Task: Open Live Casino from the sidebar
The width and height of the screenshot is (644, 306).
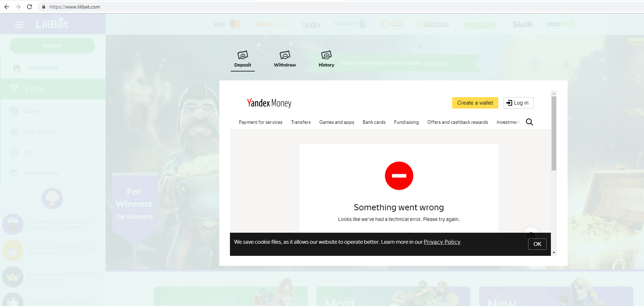Action: pos(53,132)
